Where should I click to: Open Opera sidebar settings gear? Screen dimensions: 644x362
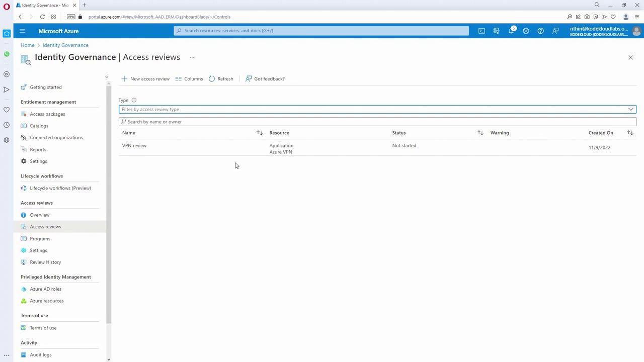point(7,140)
